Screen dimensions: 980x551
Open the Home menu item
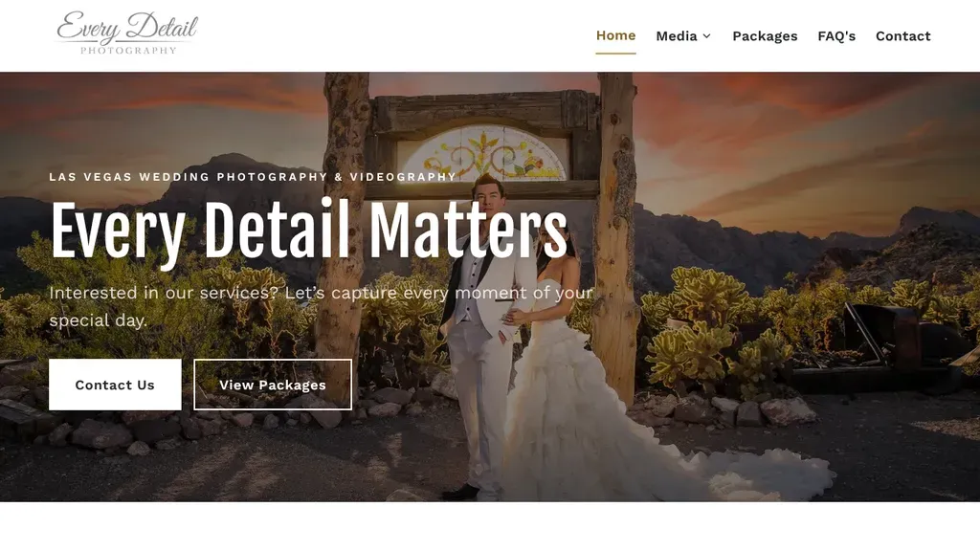tap(615, 35)
